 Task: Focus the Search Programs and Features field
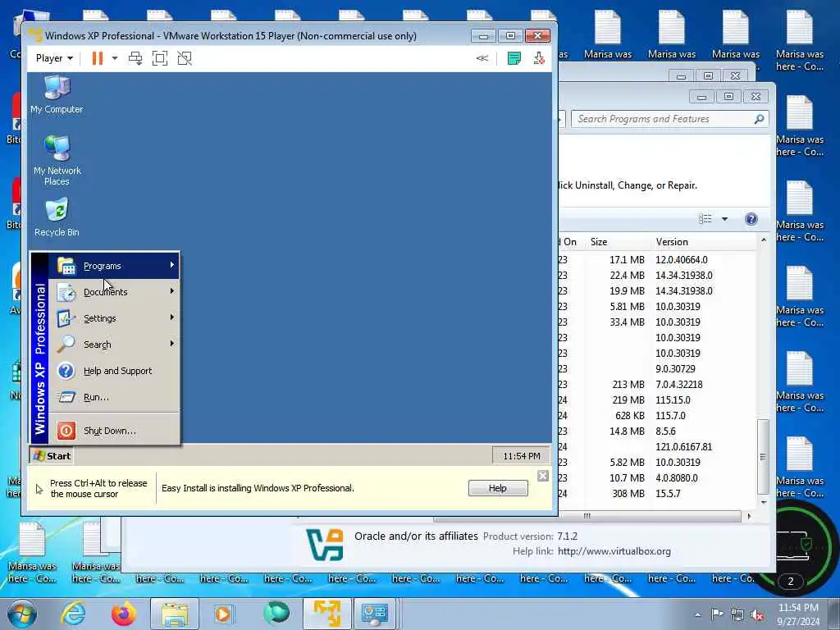663,119
